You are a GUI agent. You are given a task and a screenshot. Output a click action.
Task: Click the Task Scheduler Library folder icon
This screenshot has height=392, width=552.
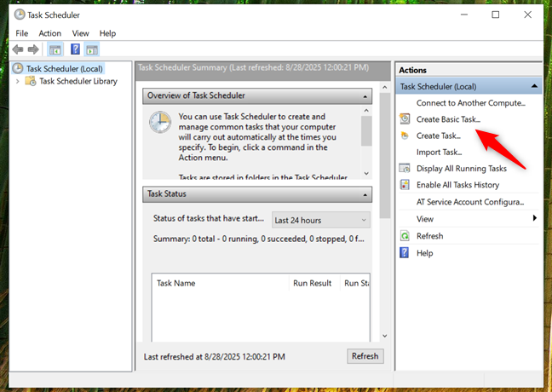31,81
